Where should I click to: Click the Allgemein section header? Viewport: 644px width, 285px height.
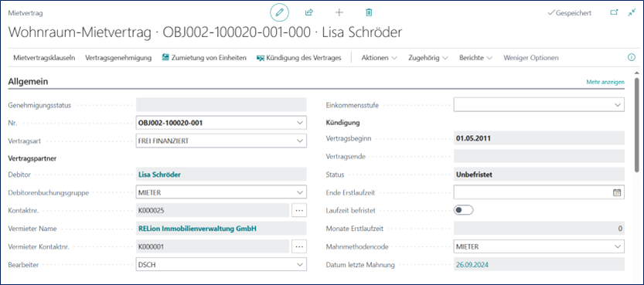point(28,82)
